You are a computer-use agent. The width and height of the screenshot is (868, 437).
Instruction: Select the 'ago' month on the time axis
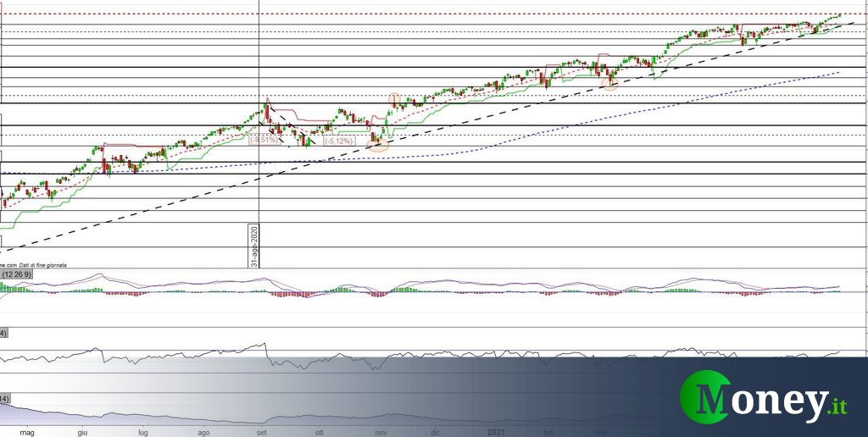[x=203, y=430]
